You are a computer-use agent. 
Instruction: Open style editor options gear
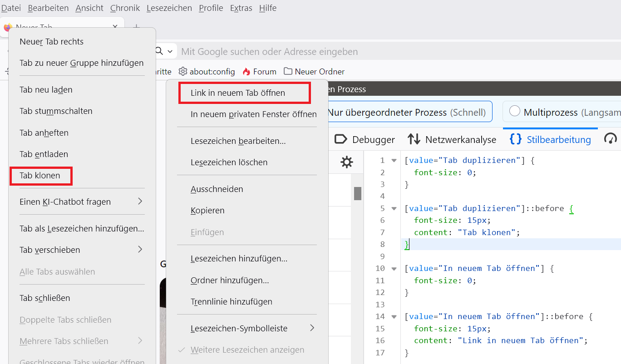(x=346, y=162)
